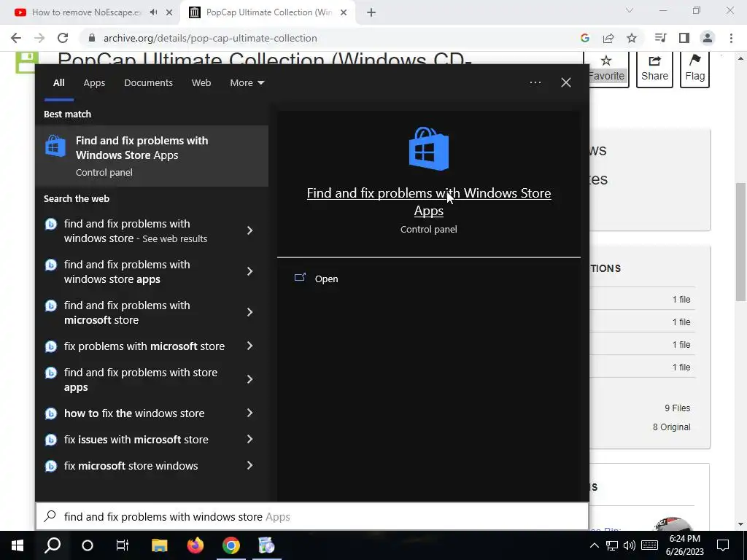The image size is (747, 560).
Task: Switch to Chrome in the taskbar
Action: tap(231, 545)
